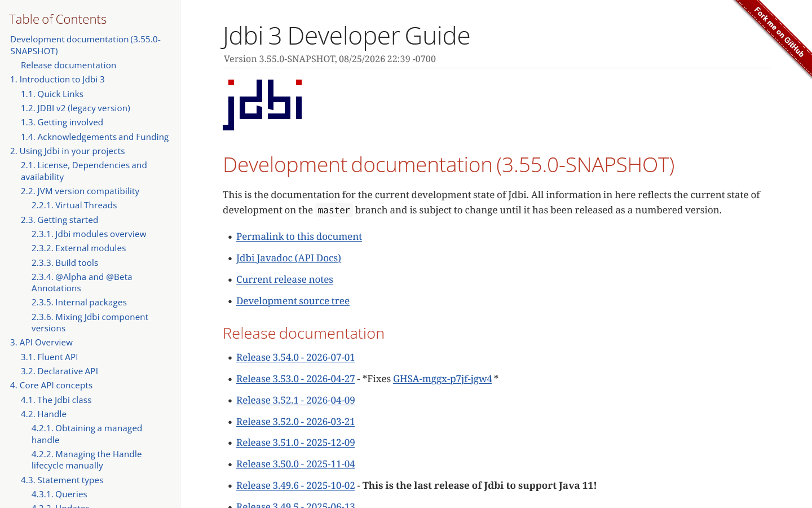Open Release 3.54.0 - 2026-07-01
Screen dimensions: 812x508
(x=295, y=357)
